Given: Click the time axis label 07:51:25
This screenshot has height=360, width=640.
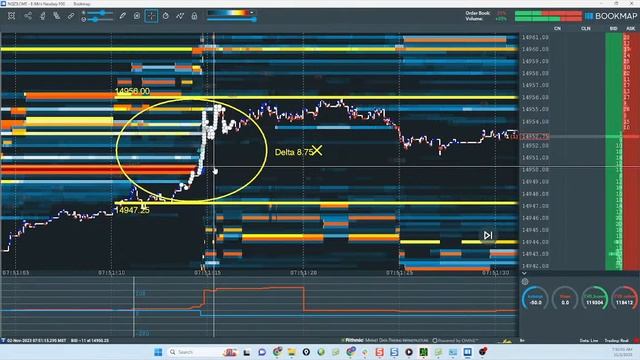Looking at the screenshot, I should click(400, 273).
